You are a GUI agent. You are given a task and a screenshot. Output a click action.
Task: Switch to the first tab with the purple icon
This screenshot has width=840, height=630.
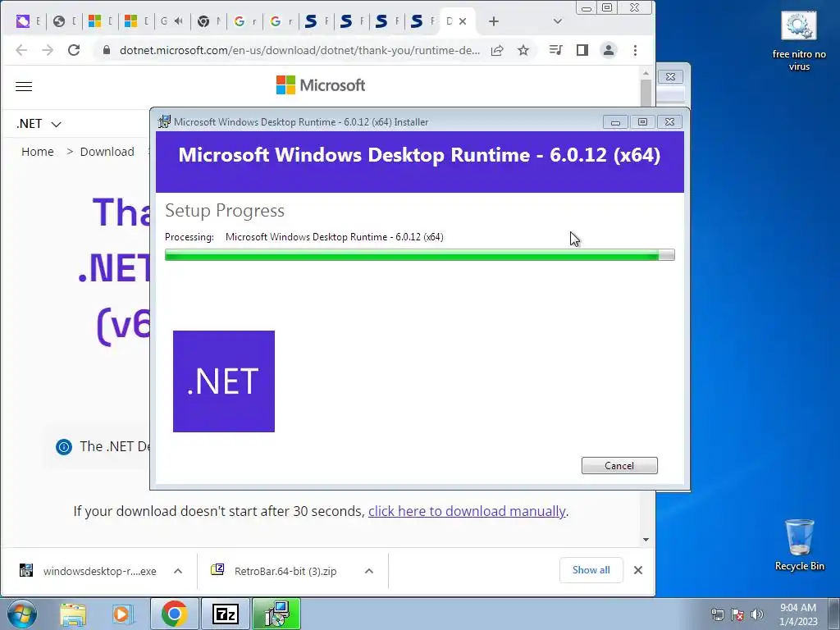[x=28, y=21]
